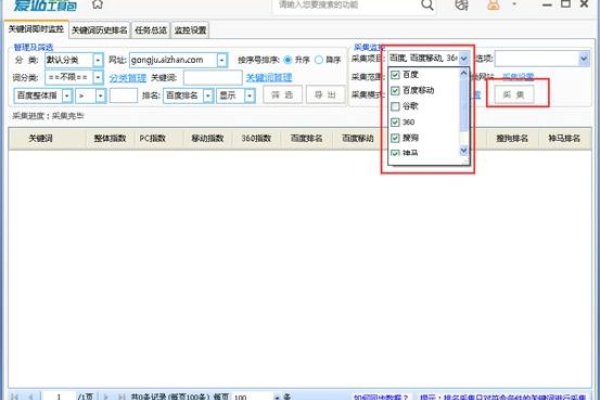Open the 监控设置 tab
The width and height of the screenshot is (600, 400).
click(x=190, y=30)
